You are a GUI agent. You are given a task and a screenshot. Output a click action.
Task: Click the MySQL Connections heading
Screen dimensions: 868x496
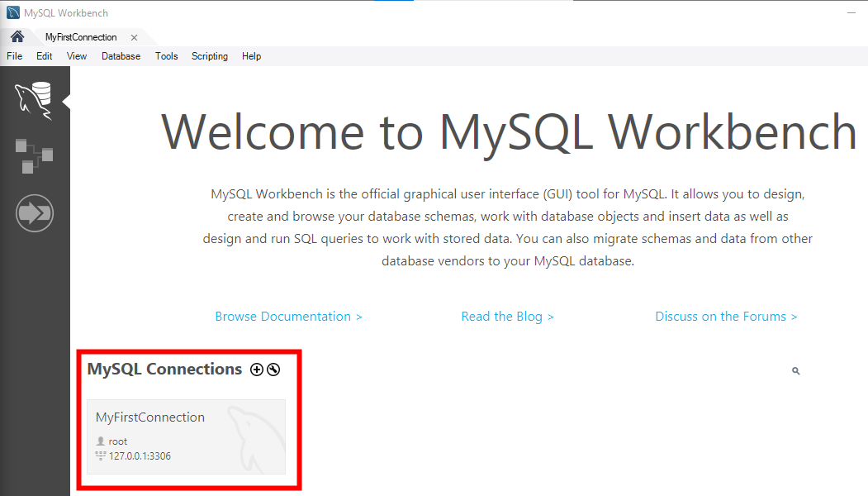click(x=164, y=369)
